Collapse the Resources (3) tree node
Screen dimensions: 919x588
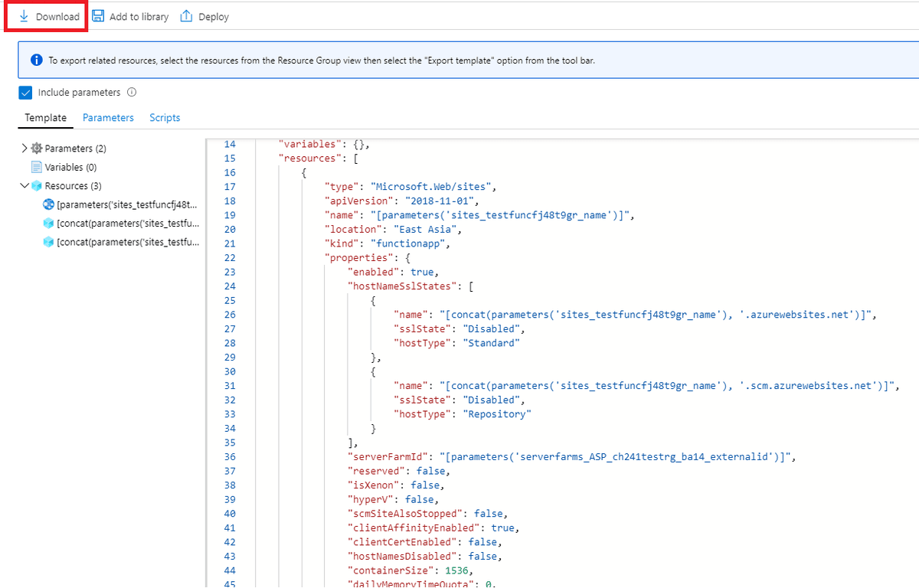(x=25, y=186)
